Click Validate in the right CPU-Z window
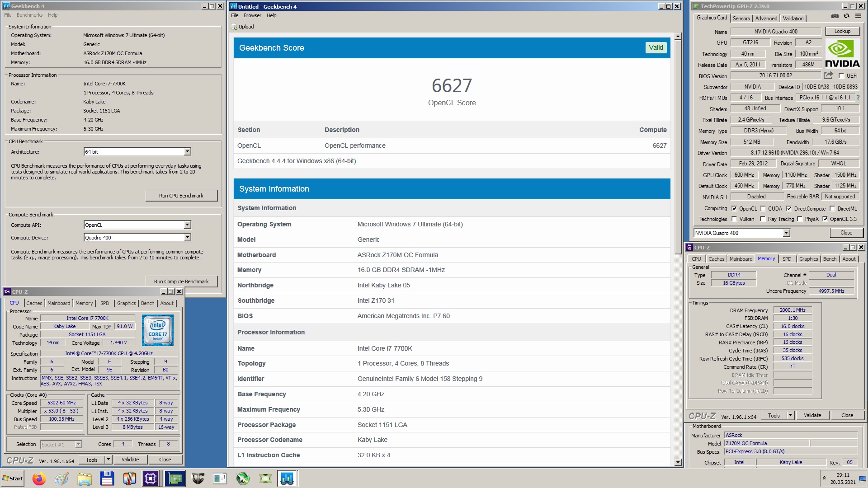Image resolution: width=868 pixels, height=488 pixels. pyautogui.click(x=812, y=416)
